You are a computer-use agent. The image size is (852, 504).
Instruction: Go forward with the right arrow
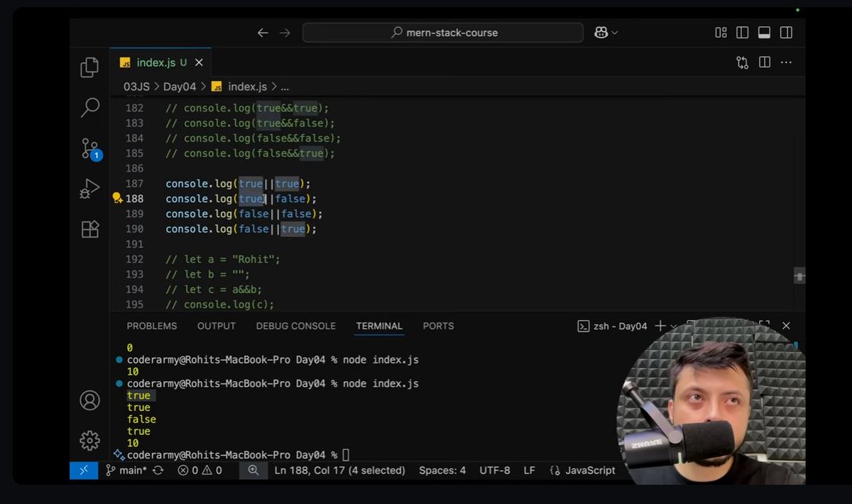pyautogui.click(x=285, y=33)
